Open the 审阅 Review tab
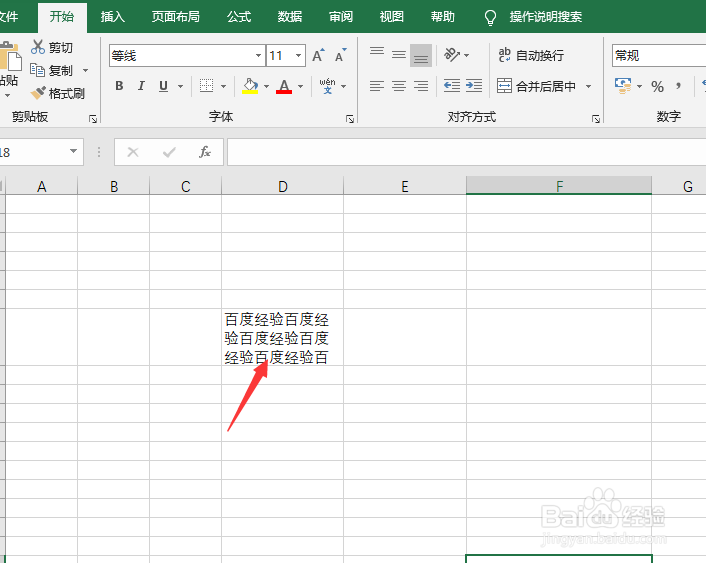Image resolution: width=706 pixels, height=563 pixels. (341, 17)
